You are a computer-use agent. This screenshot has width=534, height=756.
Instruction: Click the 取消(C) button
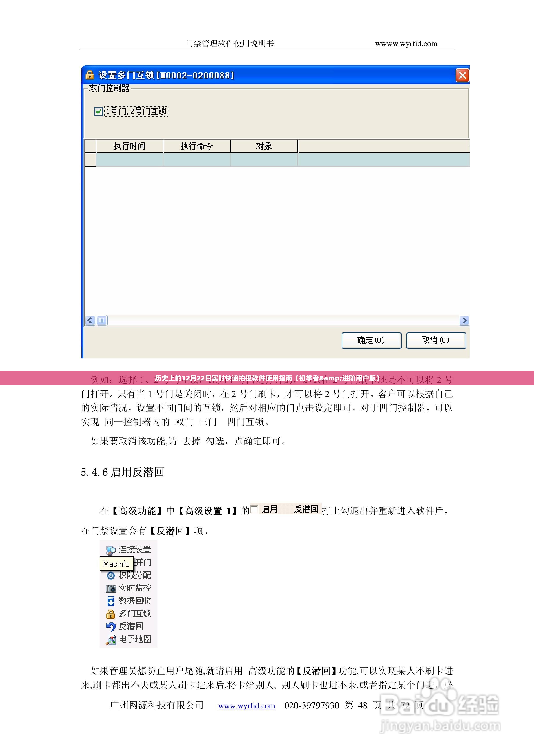[436, 340]
